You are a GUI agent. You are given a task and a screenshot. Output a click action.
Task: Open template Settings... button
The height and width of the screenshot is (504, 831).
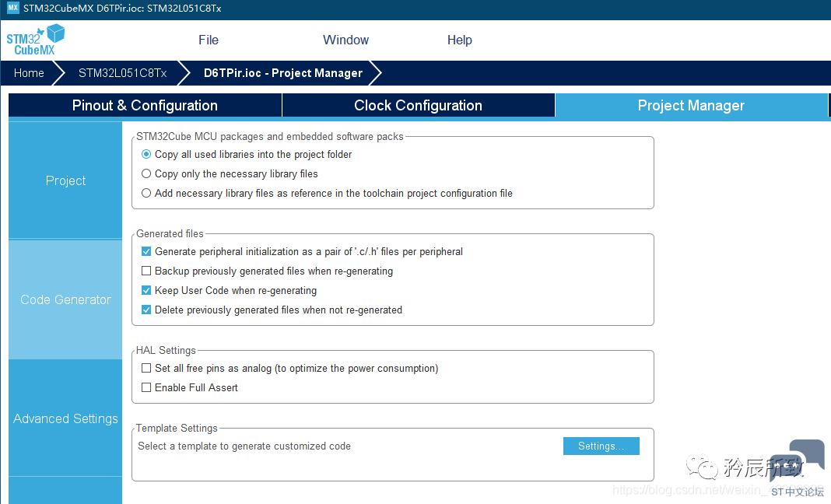click(601, 446)
